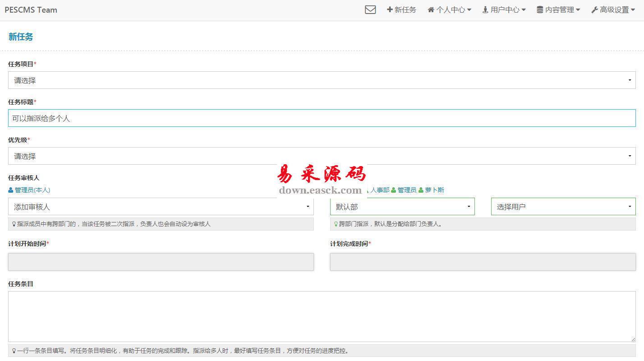
Task: Expand the 任务项目 dropdown
Action: point(322,80)
